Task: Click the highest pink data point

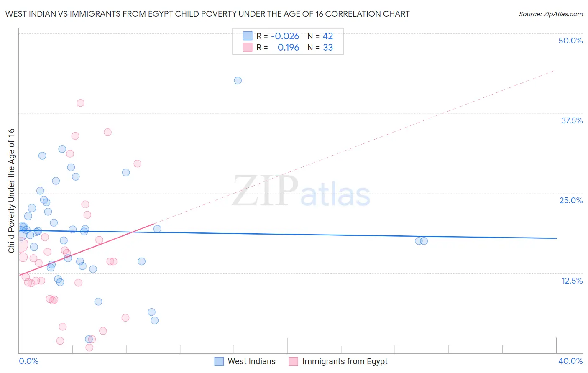Action: click(80, 103)
